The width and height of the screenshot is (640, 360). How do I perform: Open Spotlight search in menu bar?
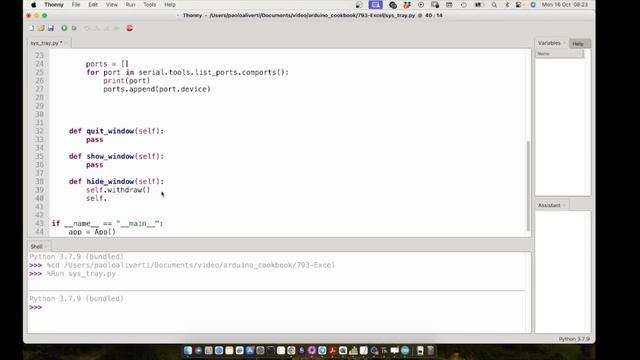click(x=494, y=5)
